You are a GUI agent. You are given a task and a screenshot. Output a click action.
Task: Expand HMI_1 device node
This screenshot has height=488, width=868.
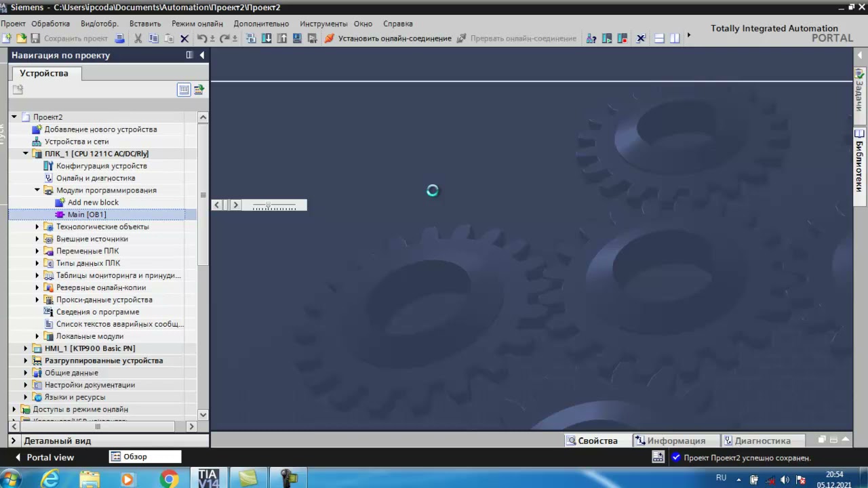click(x=26, y=348)
